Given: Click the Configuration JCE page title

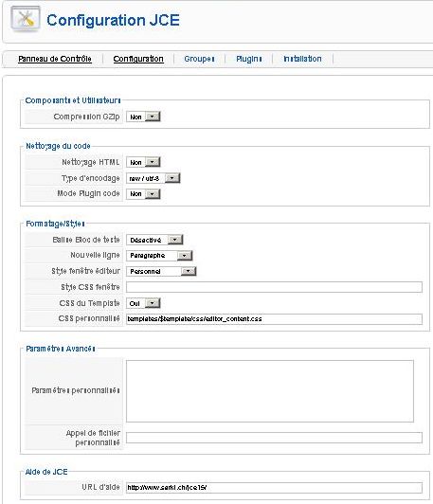Looking at the screenshot, I should point(113,20).
